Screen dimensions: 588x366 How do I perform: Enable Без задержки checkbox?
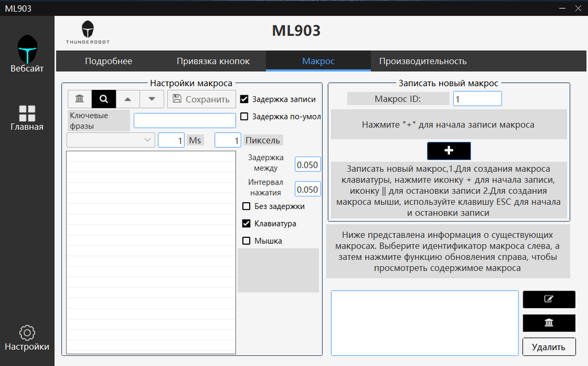tap(247, 207)
